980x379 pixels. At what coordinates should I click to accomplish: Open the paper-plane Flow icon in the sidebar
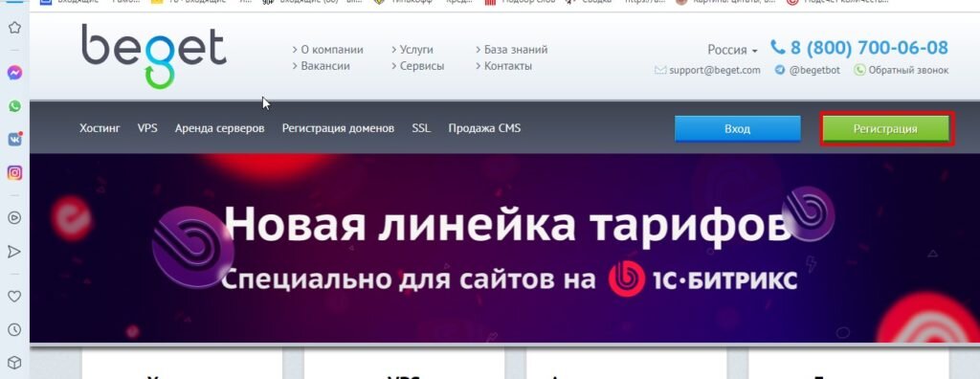click(x=14, y=252)
